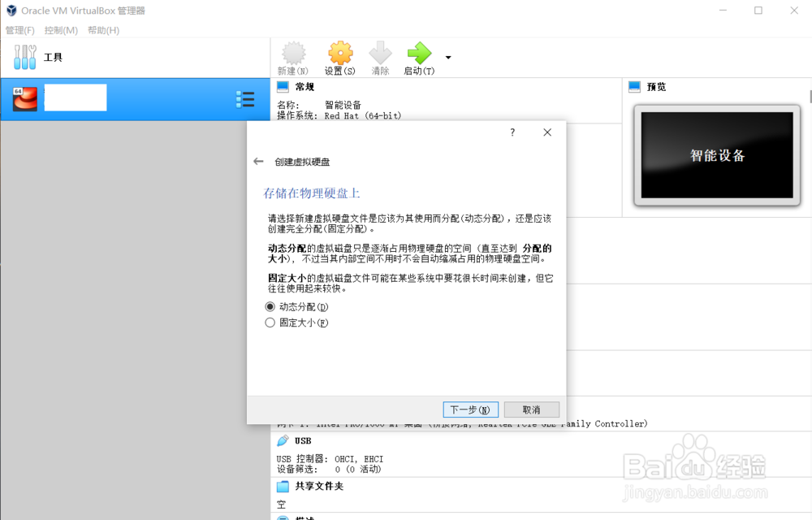Open the Help (帮助) menu
The image size is (812, 520).
(x=104, y=30)
